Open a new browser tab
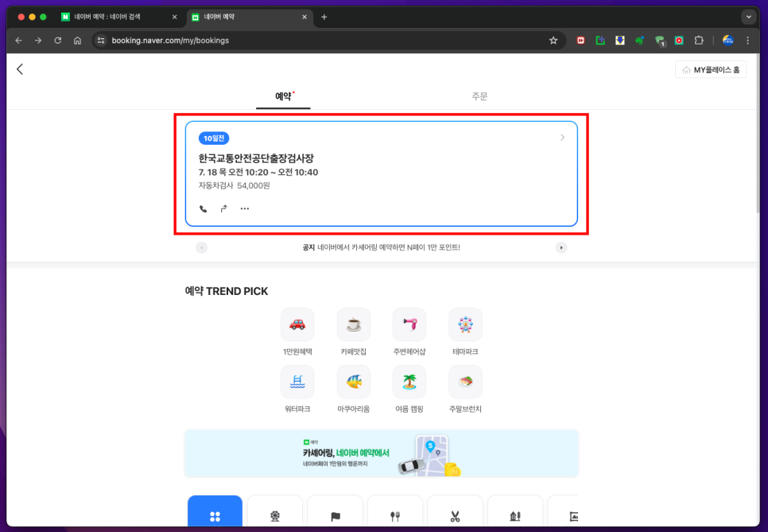 click(x=324, y=17)
